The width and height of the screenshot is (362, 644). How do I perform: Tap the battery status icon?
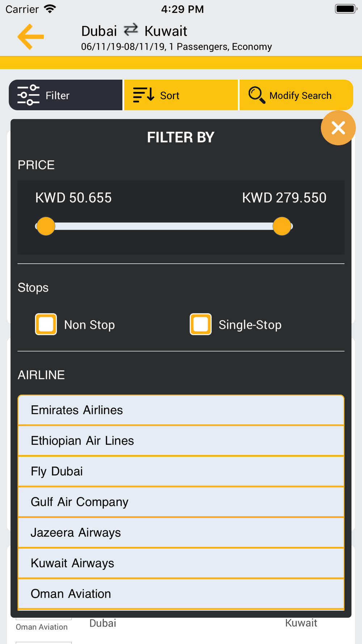(346, 9)
